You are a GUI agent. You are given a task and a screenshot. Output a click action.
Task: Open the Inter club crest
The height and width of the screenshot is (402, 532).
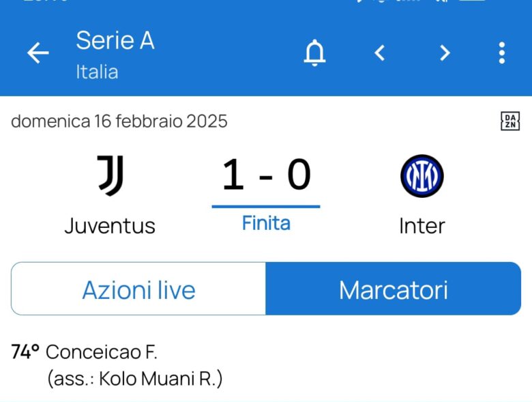coord(422,175)
